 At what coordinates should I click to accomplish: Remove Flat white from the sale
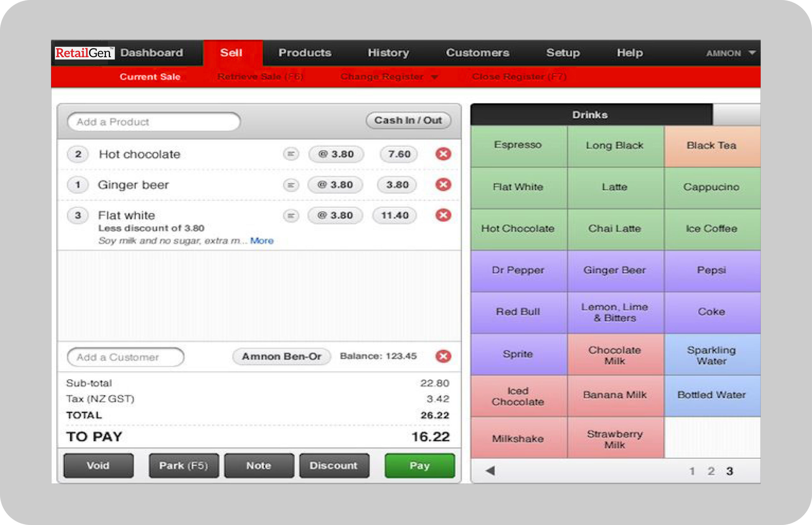[443, 215]
